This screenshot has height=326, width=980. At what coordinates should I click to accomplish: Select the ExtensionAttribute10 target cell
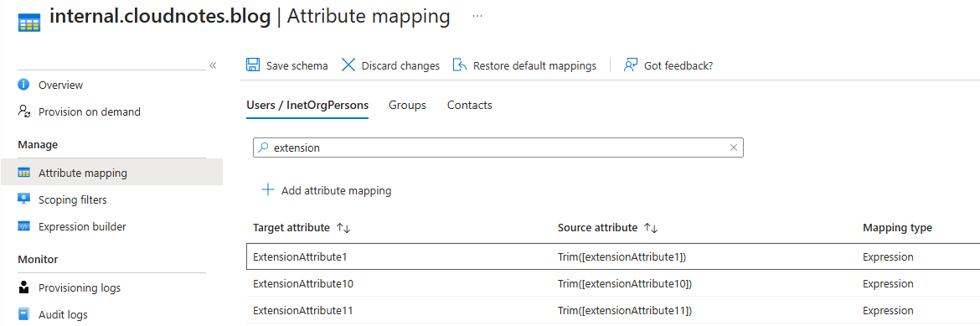(303, 284)
